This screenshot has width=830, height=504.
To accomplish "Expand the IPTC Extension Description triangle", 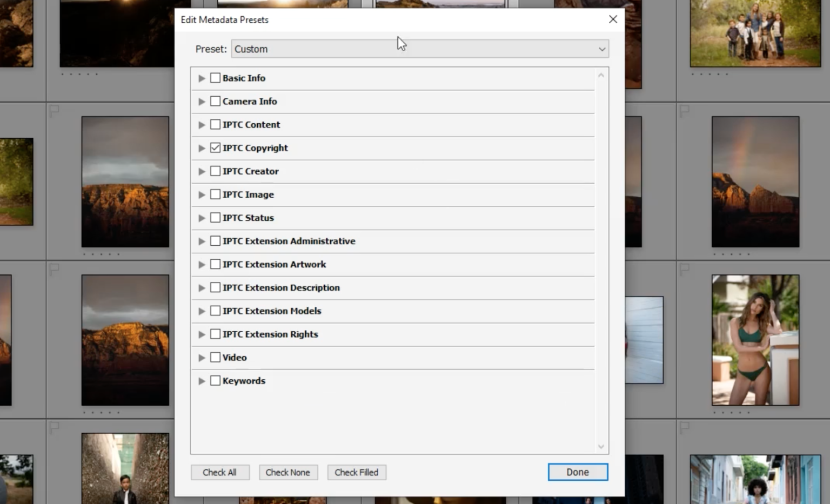I will [202, 287].
